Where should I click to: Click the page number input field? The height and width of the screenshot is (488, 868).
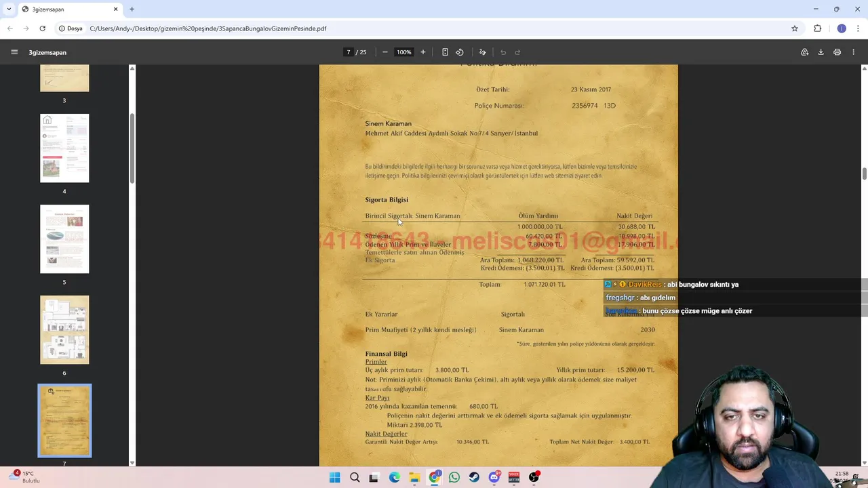coord(349,52)
